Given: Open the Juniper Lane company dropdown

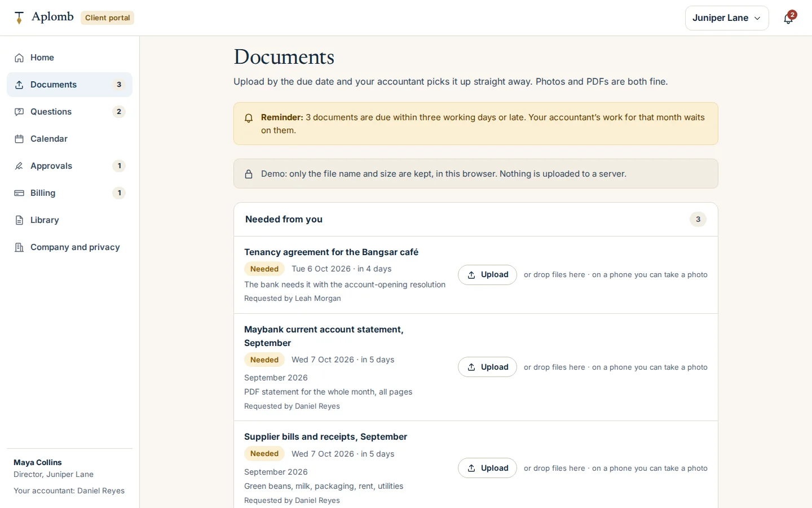Looking at the screenshot, I should [727, 18].
